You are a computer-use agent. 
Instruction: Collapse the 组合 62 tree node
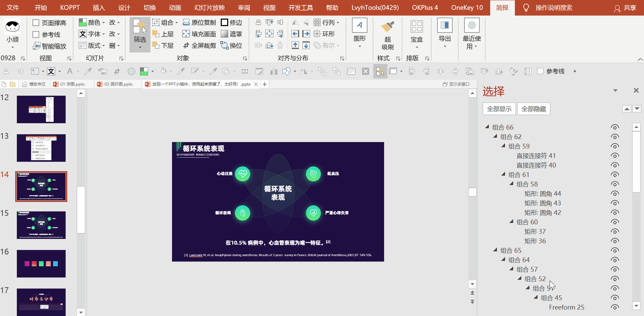[x=495, y=136]
